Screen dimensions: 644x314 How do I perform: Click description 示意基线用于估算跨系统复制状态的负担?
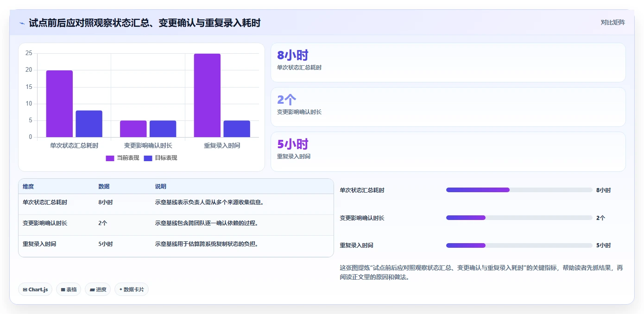(x=207, y=244)
